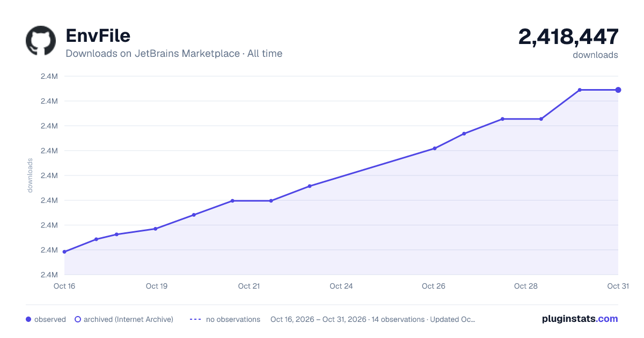This screenshot has width=644, height=338.
Task: Select the data point above the Oct 19 label
Action: pyautogui.click(x=156, y=229)
